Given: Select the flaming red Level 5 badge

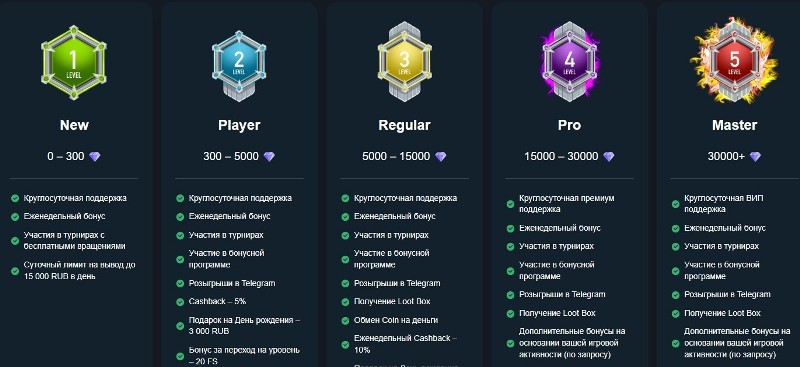Looking at the screenshot, I should click(735, 60).
